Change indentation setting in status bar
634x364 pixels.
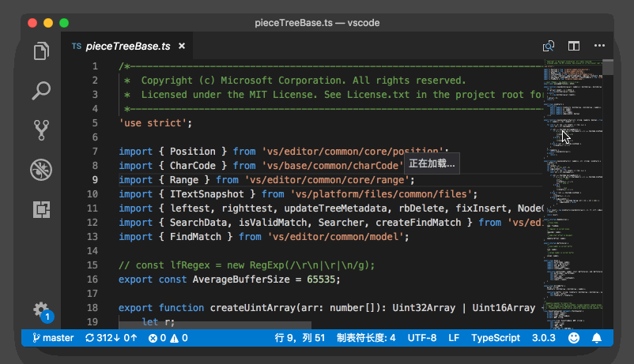[x=366, y=338]
